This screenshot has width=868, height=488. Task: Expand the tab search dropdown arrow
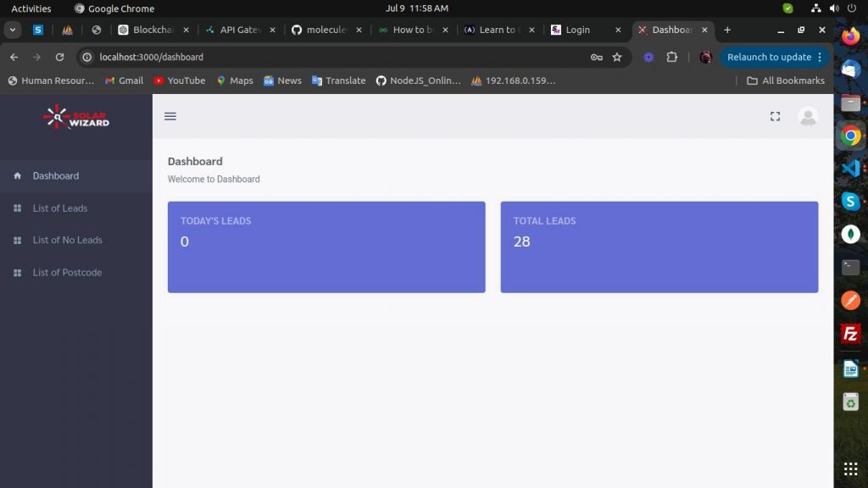click(13, 30)
